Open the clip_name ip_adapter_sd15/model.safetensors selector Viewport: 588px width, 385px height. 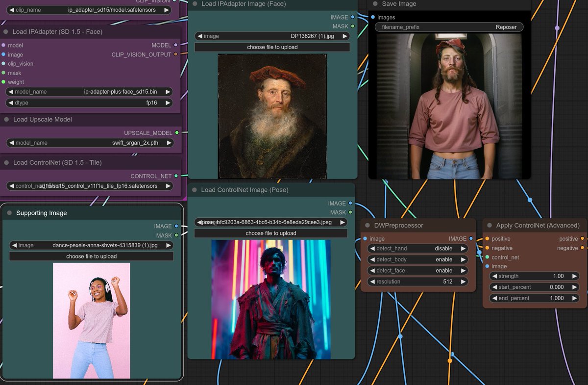pos(89,10)
